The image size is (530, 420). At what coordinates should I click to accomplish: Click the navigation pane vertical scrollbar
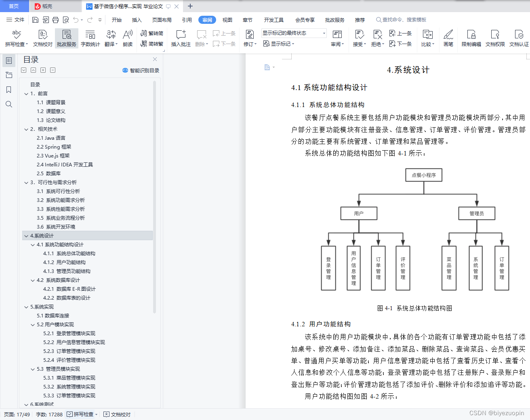pos(154,197)
